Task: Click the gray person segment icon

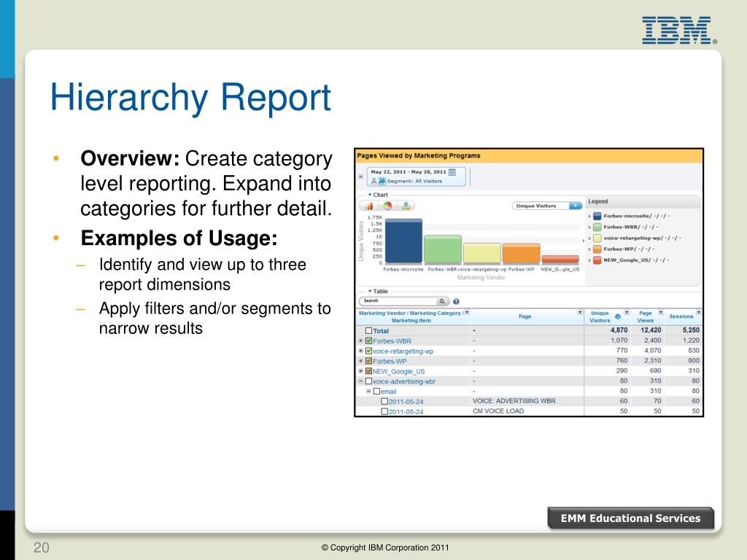Action: click(x=374, y=181)
